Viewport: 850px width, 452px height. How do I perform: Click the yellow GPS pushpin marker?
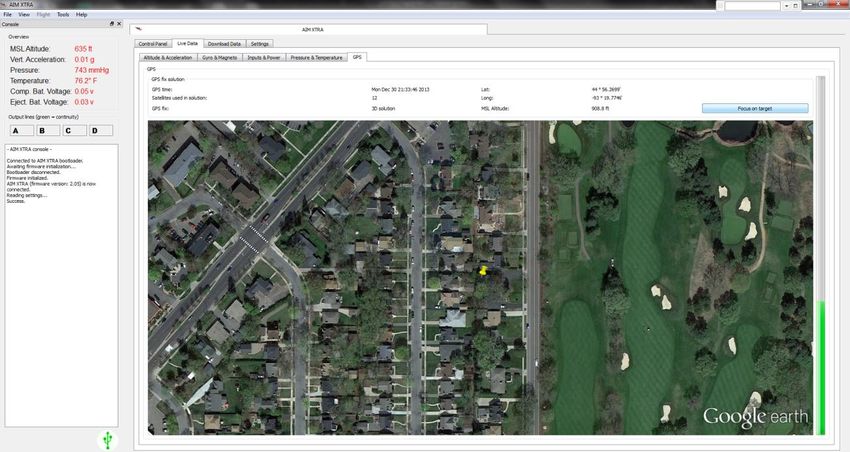tap(483, 270)
